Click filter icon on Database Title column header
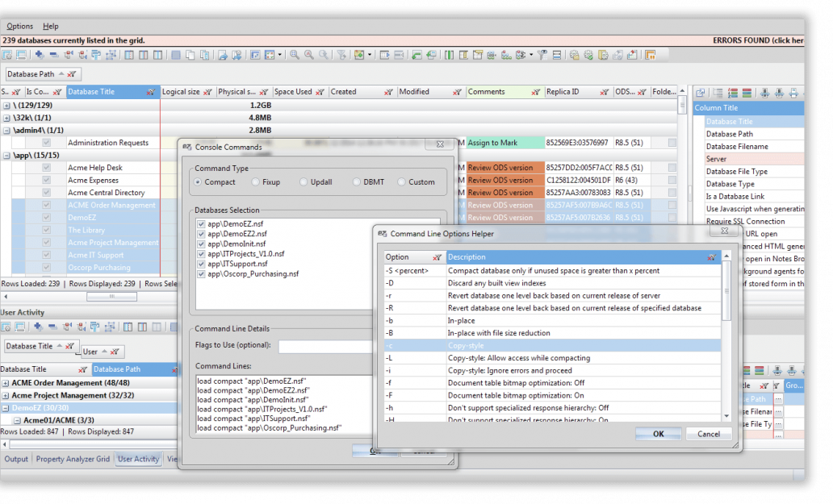The image size is (833, 504). 151,92
